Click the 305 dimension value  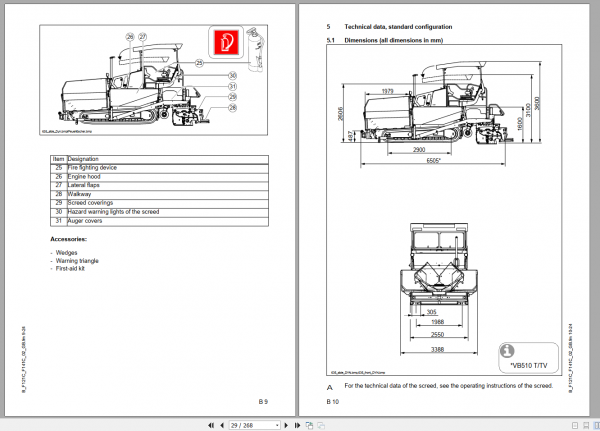(431, 312)
